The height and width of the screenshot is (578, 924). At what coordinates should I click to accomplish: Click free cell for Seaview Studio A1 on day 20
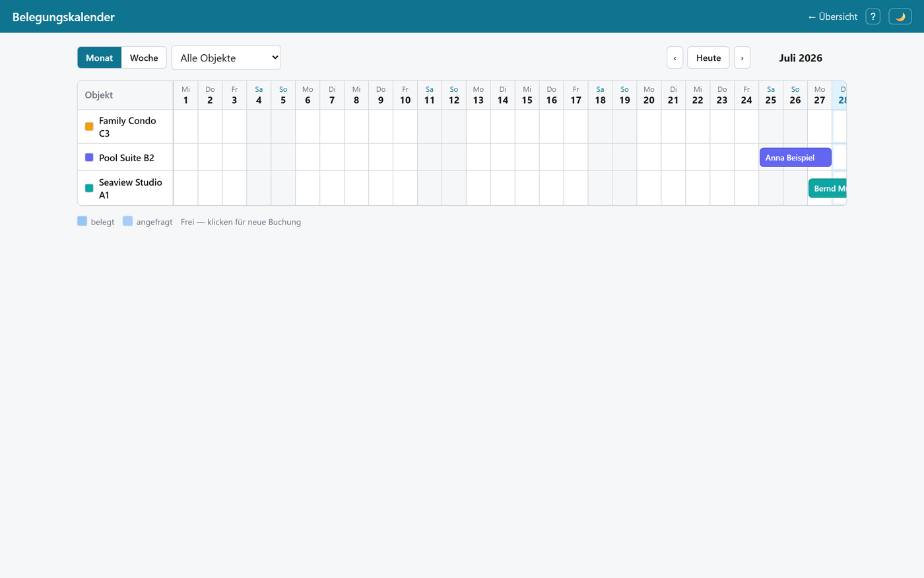click(x=649, y=188)
